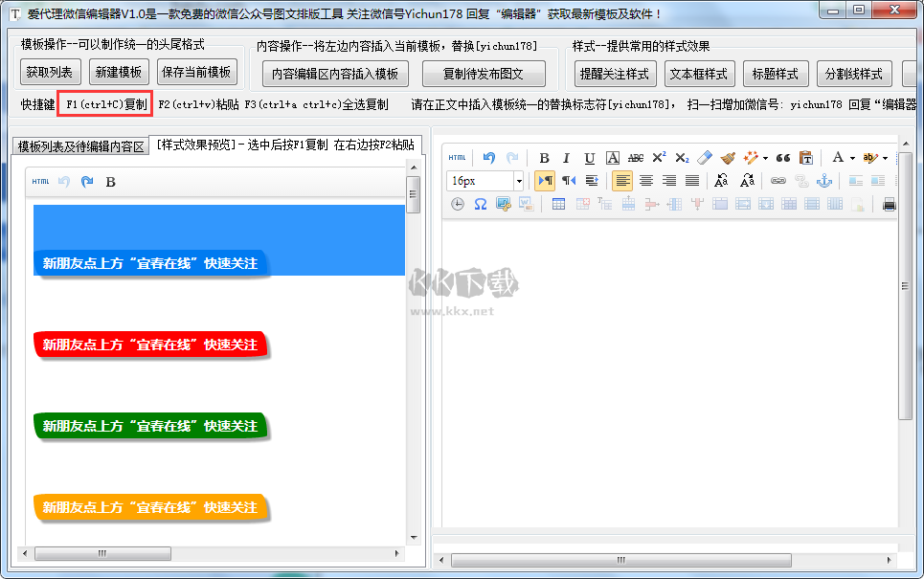The height and width of the screenshot is (579, 924).
Task: Click the Insert Table icon
Action: coord(559,202)
